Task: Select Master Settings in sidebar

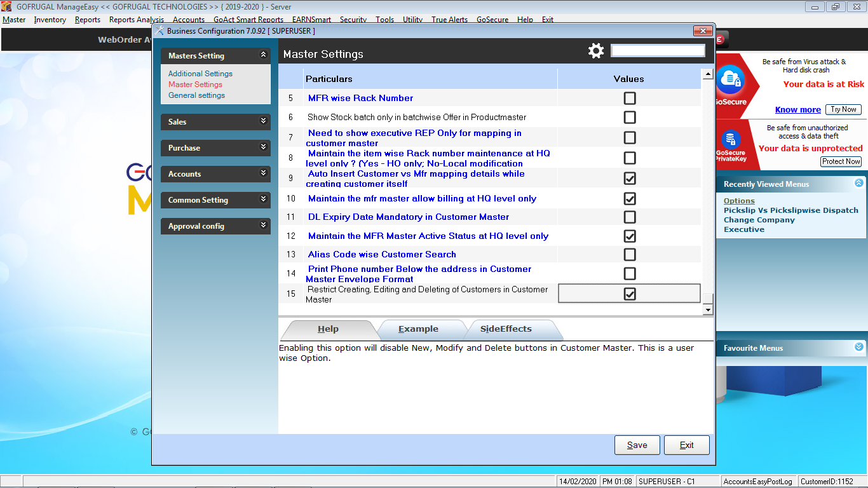Action: (x=195, y=85)
